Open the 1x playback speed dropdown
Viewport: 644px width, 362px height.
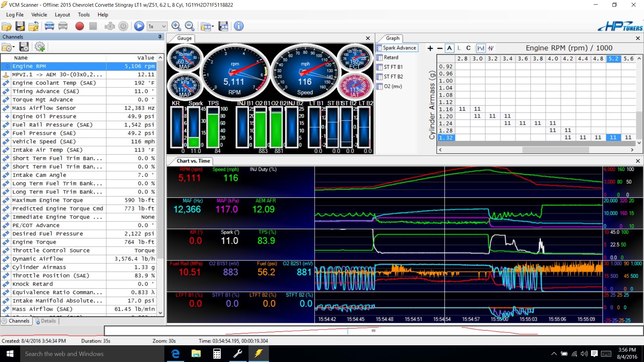(x=157, y=26)
